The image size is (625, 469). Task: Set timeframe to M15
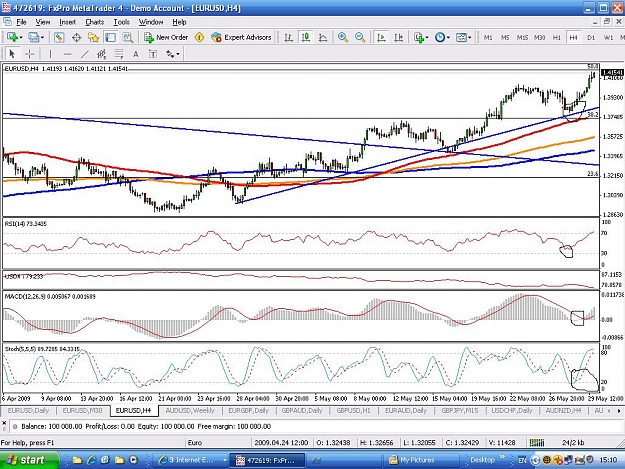click(x=522, y=37)
